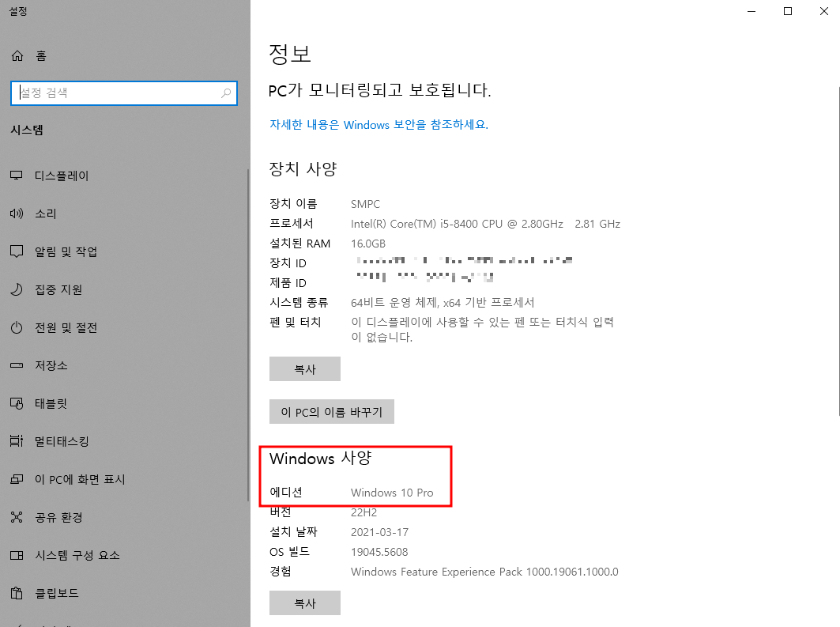The height and width of the screenshot is (627, 840).
Task: Click the 소리 speaker icon
Action: pyautogui.click(x=17, y=213)
